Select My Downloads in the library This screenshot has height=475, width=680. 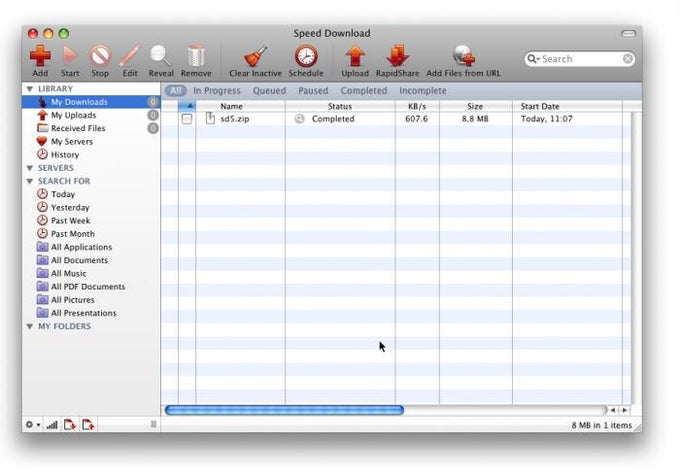tap(91, 102)
